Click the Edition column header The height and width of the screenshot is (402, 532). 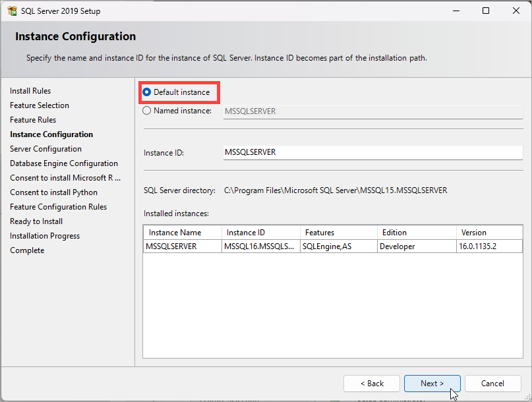[x=417, y=233]
